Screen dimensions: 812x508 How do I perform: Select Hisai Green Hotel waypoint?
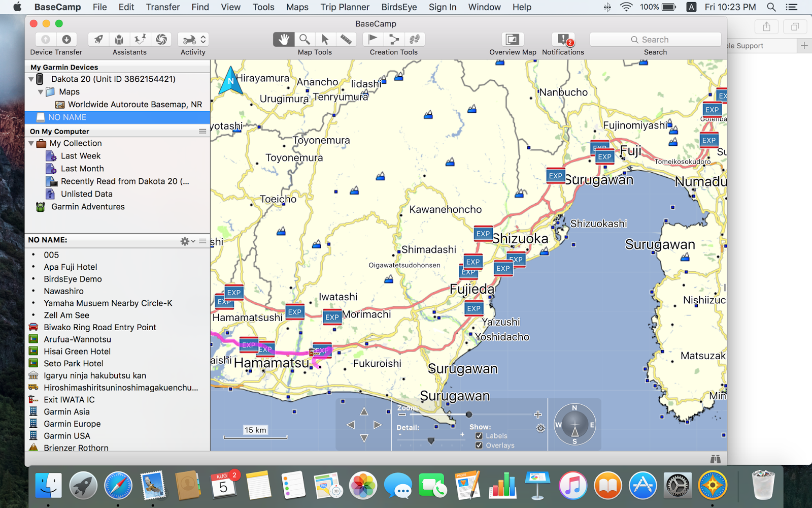tap(77, 352)
